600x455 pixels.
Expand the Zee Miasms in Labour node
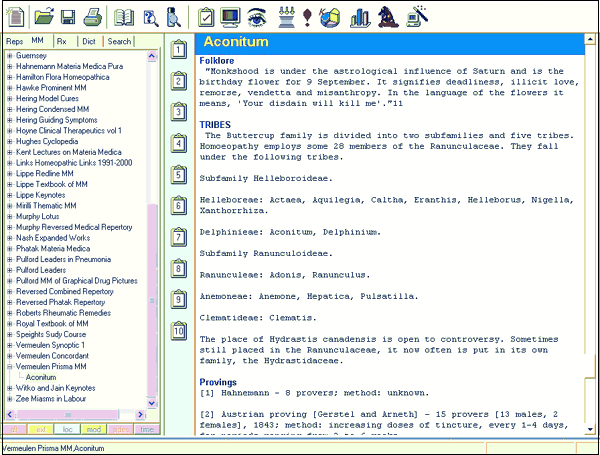click(x=10, y=398)
